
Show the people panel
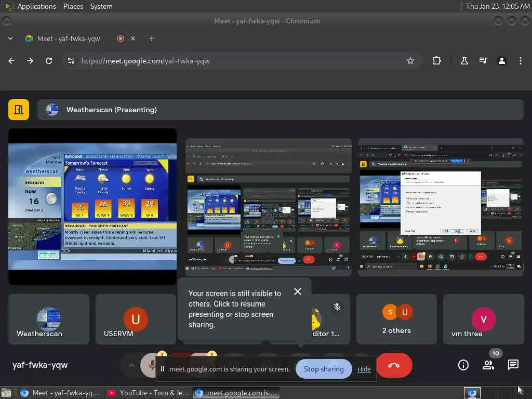click(488, 365)
